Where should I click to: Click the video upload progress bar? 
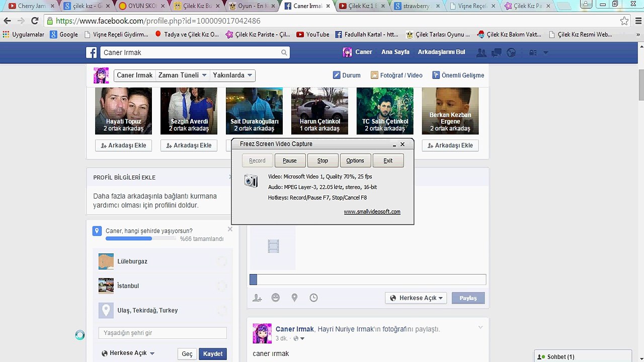[x=368, y=280]
